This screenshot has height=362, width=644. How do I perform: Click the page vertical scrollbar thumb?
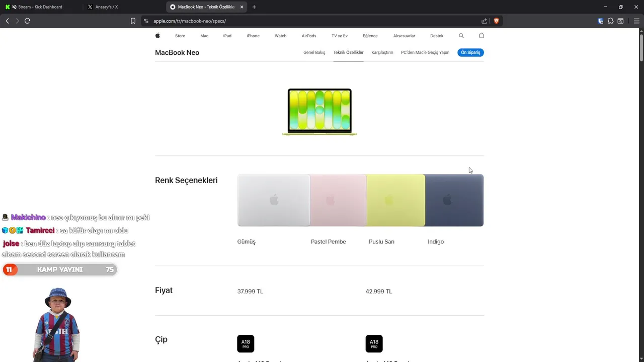tap(641, 48)
